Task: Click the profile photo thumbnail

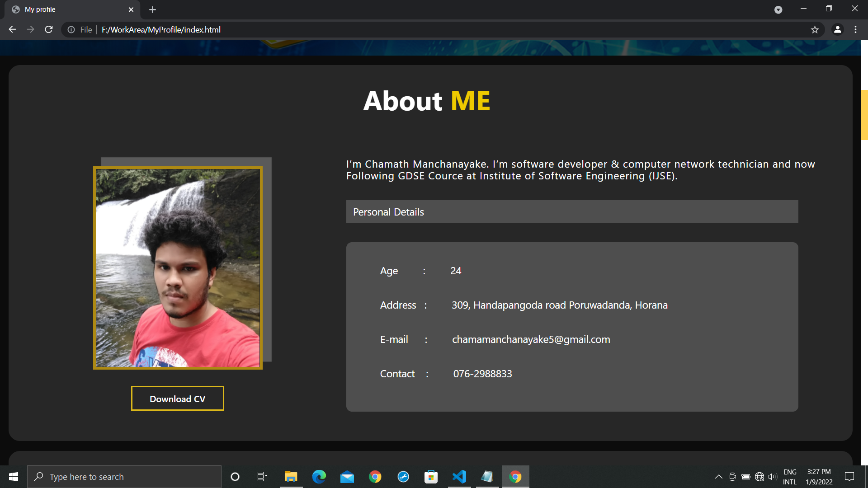Action: coord(178,268)
